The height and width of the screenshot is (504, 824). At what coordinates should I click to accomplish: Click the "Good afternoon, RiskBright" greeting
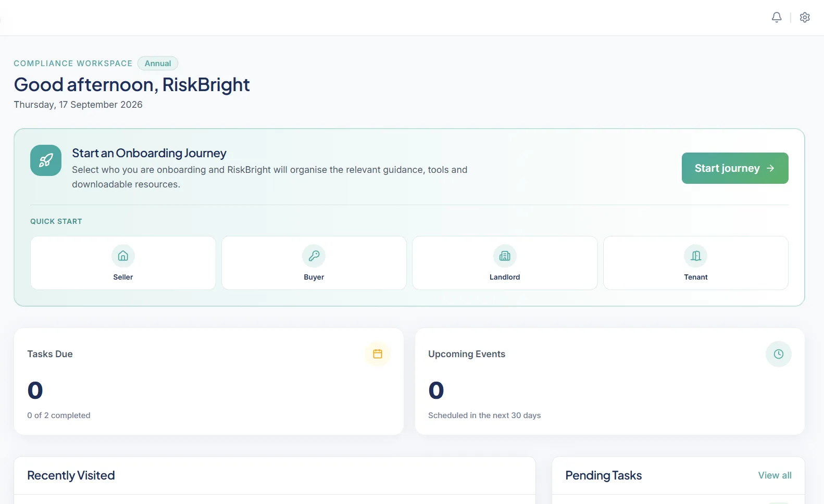pos(132,84)
